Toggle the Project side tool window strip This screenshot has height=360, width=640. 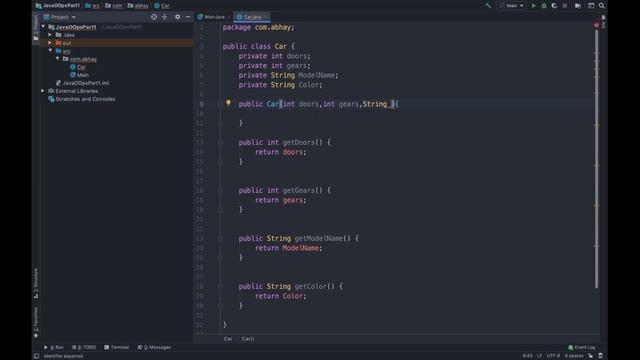[36, 28]
